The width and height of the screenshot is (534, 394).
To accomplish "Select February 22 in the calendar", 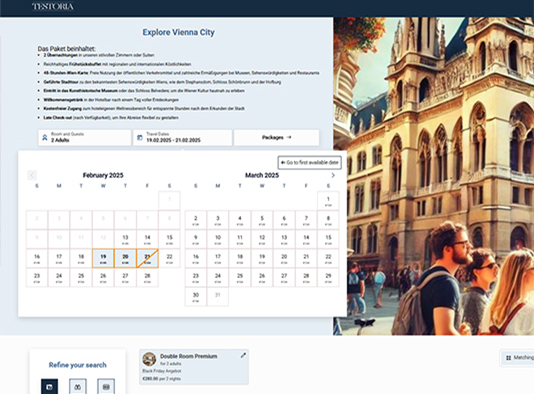I will pos(169,258).
